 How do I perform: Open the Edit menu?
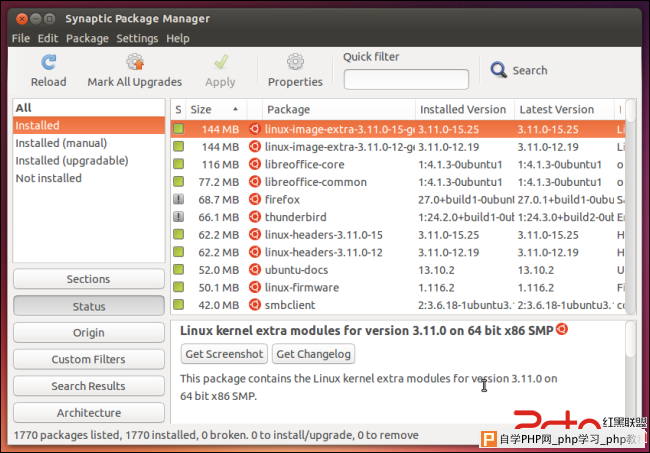pos(48,39)
